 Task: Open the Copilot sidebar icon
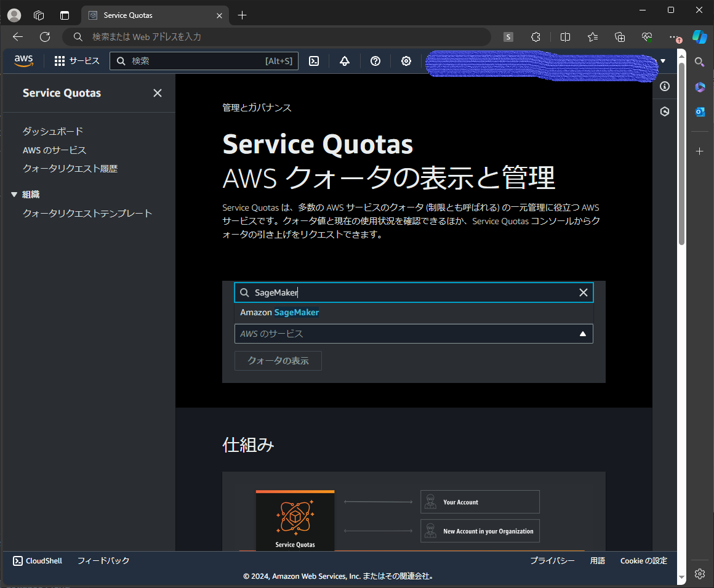[x=700, y=37]
